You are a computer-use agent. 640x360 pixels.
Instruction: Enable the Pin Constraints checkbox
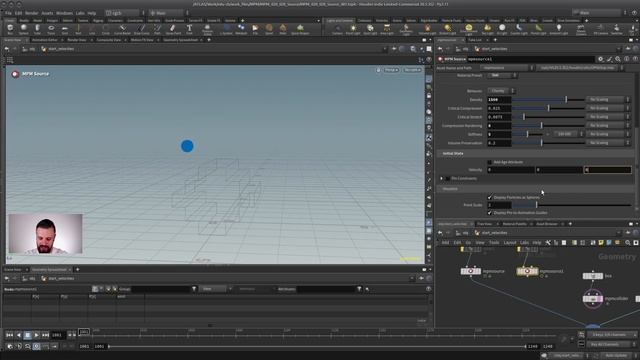(x=448, y=178)
